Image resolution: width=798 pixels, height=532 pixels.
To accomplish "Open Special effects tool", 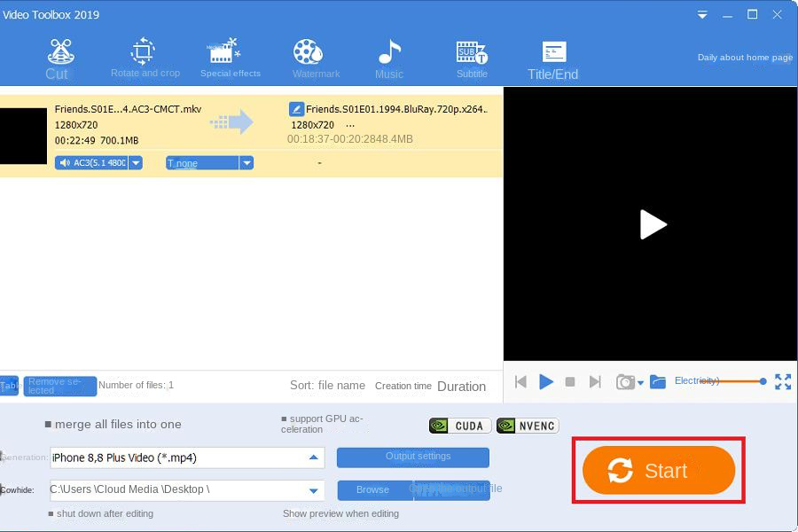I will click(230, 58).
